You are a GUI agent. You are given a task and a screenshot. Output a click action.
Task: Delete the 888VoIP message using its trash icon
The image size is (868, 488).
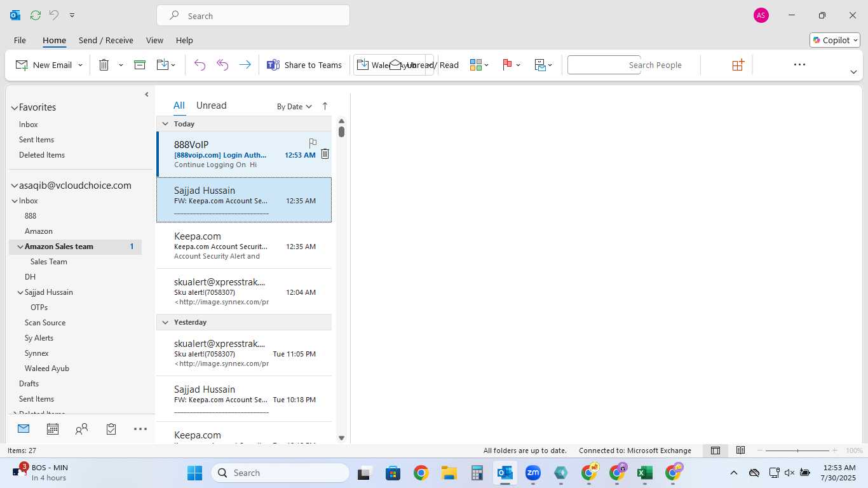[325, 154]
